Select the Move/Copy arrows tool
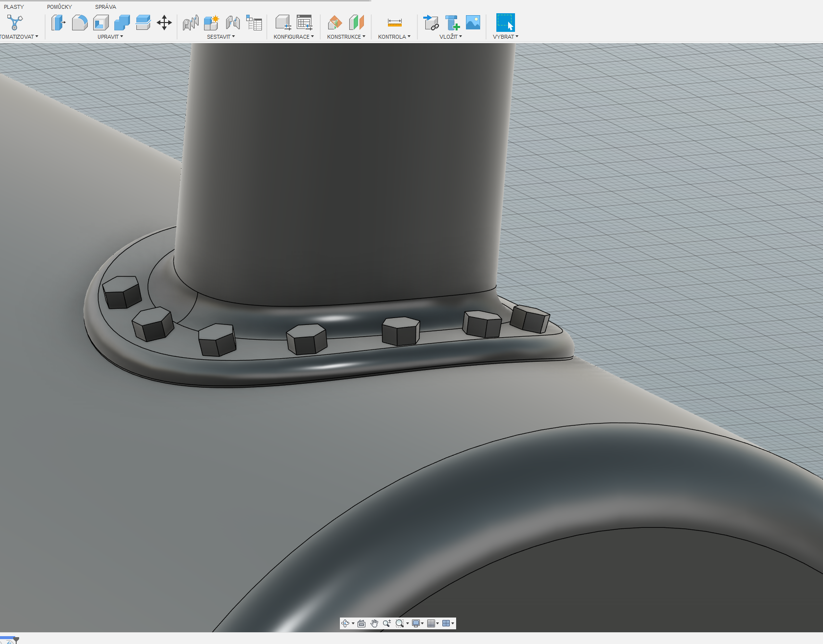The image size is (823, 644). [x=164, y=23]
